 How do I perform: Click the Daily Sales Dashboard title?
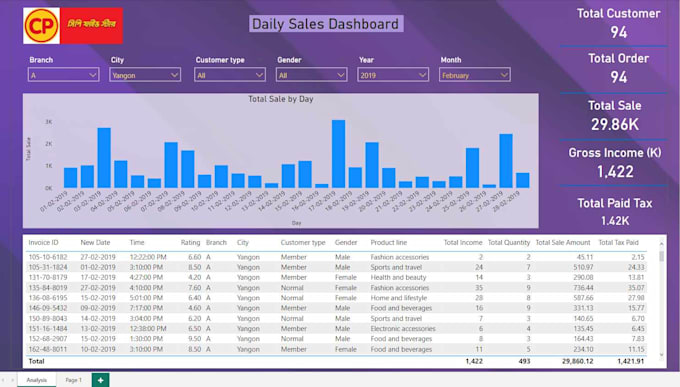(x=326, y=24)
